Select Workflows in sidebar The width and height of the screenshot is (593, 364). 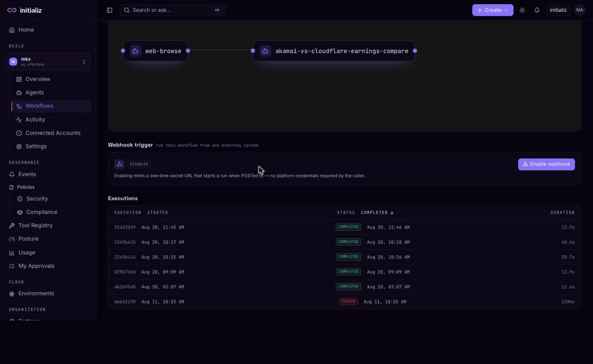51,106
